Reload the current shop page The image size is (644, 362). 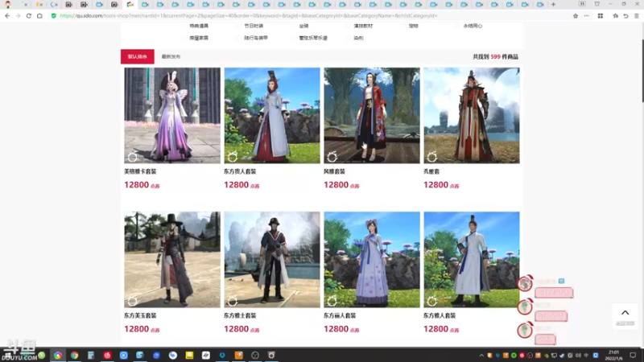(x=29, y=15)
